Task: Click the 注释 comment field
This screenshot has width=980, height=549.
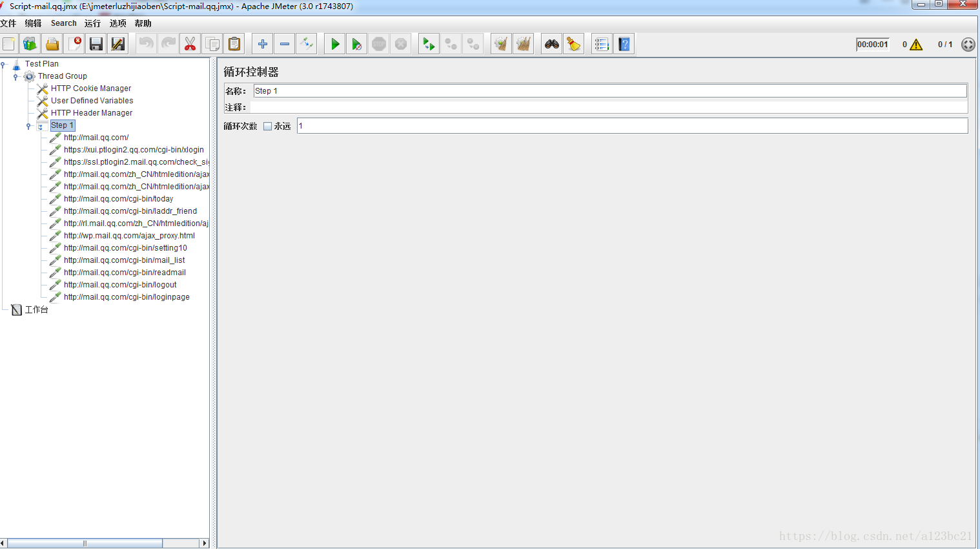Action: pyautogui.click(x=609, y=107)
